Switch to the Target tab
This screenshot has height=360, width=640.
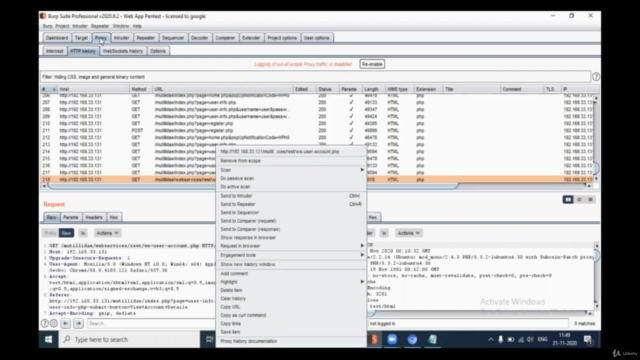(x=81, y=38)
